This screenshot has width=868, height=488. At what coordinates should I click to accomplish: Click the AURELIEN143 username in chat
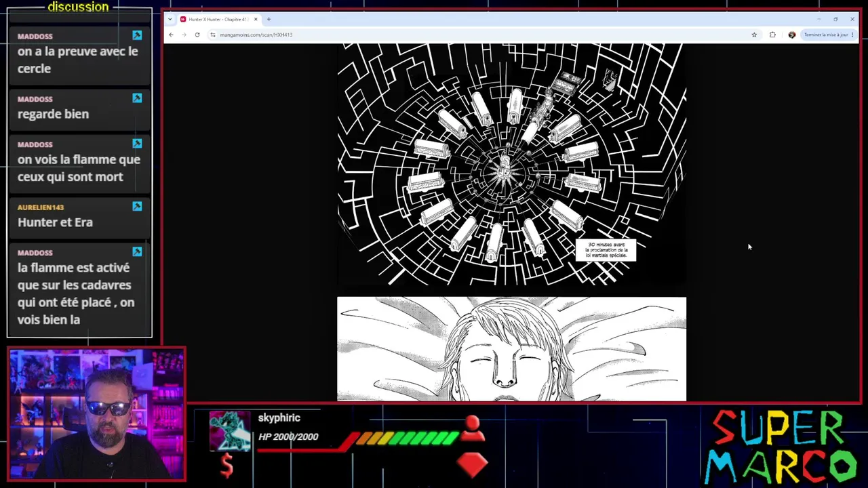pyautogui.click(x=41, y=207)
